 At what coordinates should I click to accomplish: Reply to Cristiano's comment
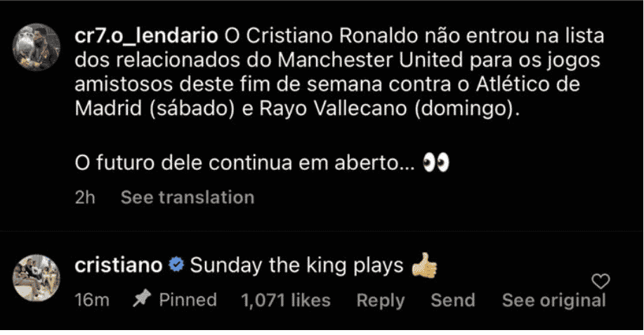click(x=380, y=301)
